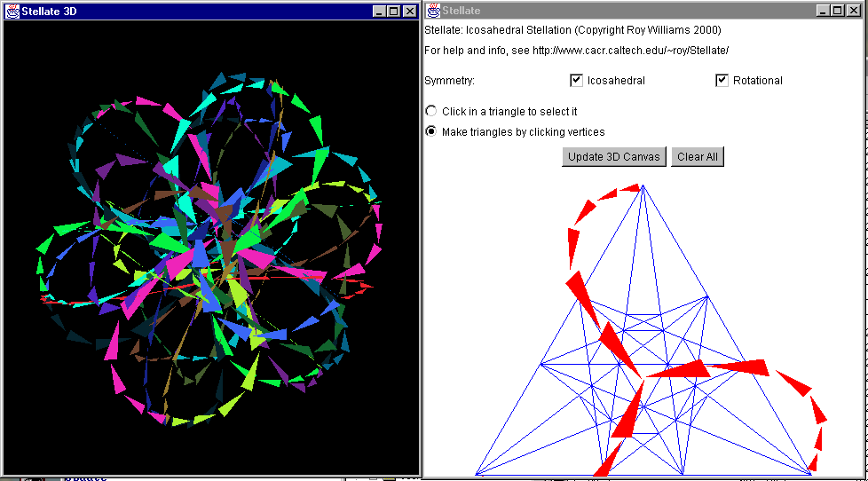Maximize the Stellate 3D window
The height and width of the screenshot is (481, 868).
coord(393,11)
